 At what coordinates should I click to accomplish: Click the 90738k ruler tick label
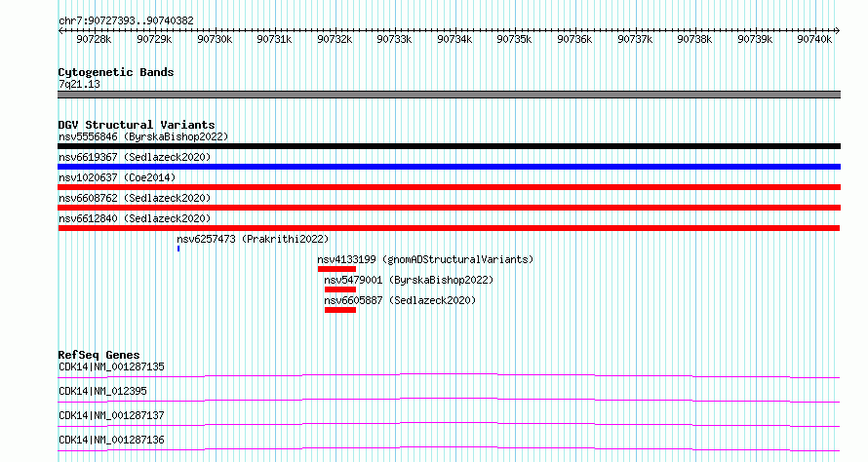coord(695,39)
